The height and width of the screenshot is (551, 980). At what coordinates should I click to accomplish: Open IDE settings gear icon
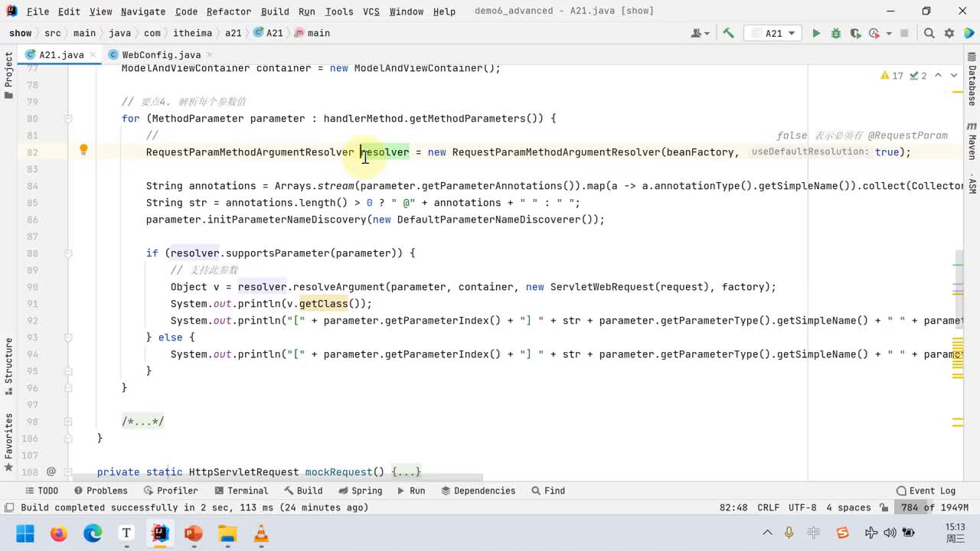tap(949, 33)
